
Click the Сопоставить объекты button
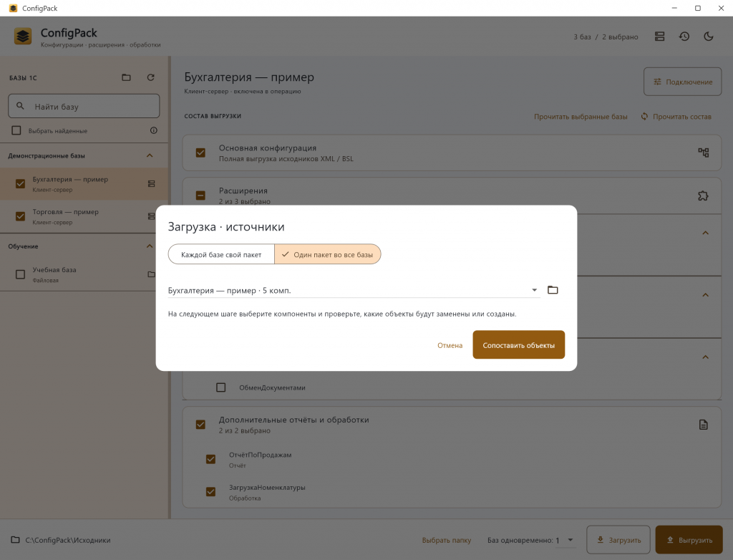tap(518, 344)
